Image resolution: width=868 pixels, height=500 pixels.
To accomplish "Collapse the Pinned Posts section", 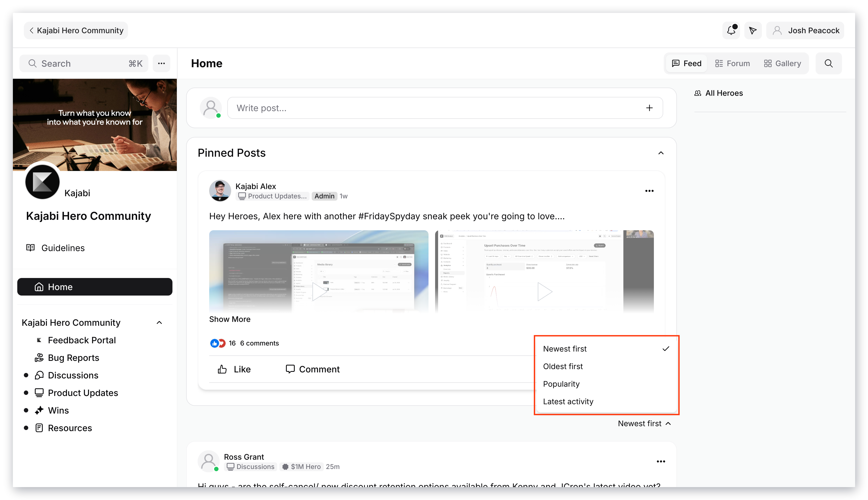I will pos(661,153).
